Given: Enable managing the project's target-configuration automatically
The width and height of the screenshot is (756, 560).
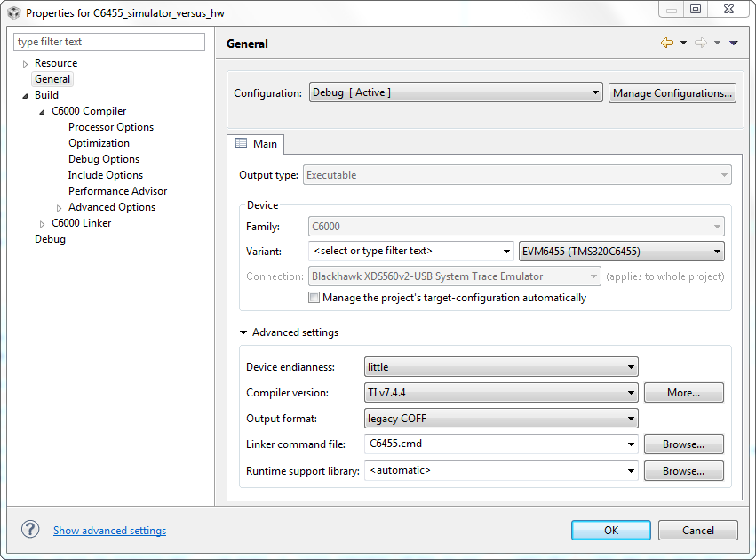Looking at the screenshot, I should point(314,297).
